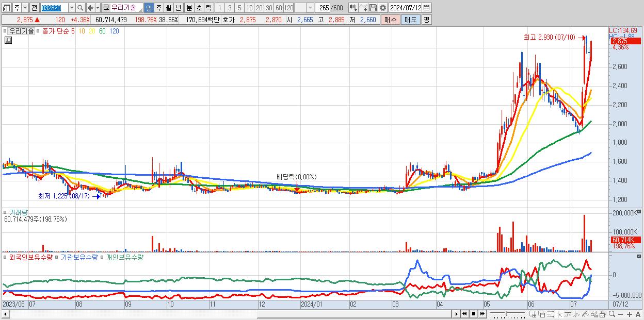This screenshot has height=320, width=644.
Task: Click the play button in chart replay controls
Action: 457,314
